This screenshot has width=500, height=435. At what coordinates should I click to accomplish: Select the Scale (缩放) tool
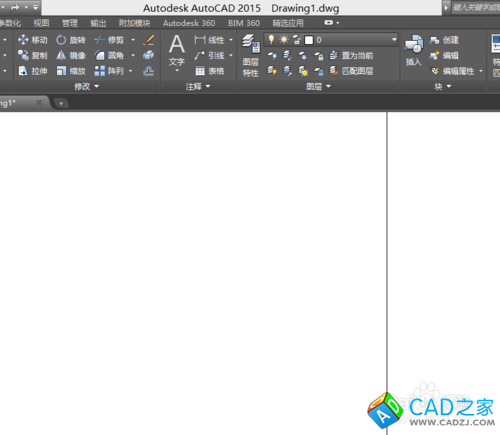click(x=71, y=71)
